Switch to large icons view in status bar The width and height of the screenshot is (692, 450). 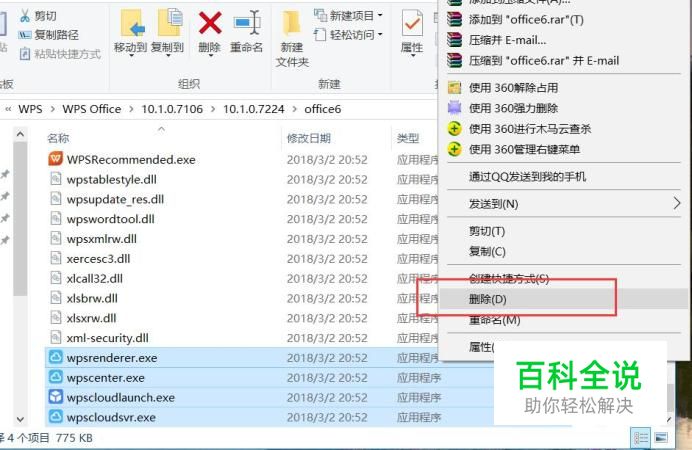pos(661,438)
